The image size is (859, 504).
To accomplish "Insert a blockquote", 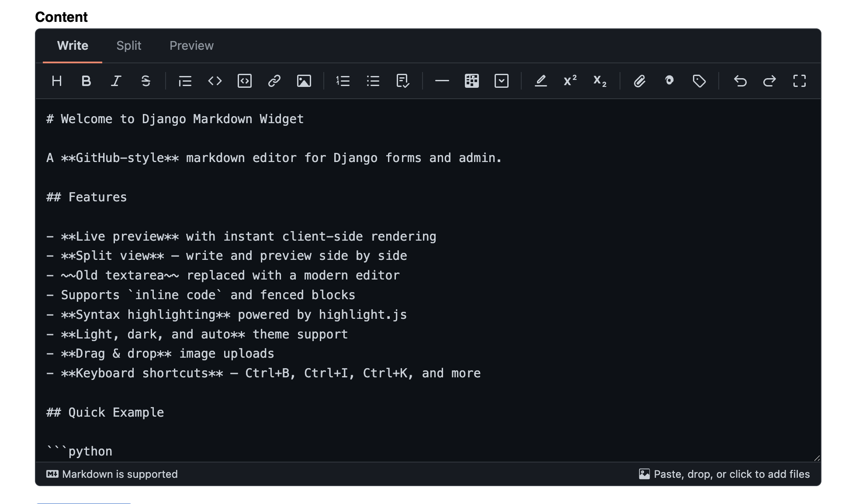I will (185, 81).
